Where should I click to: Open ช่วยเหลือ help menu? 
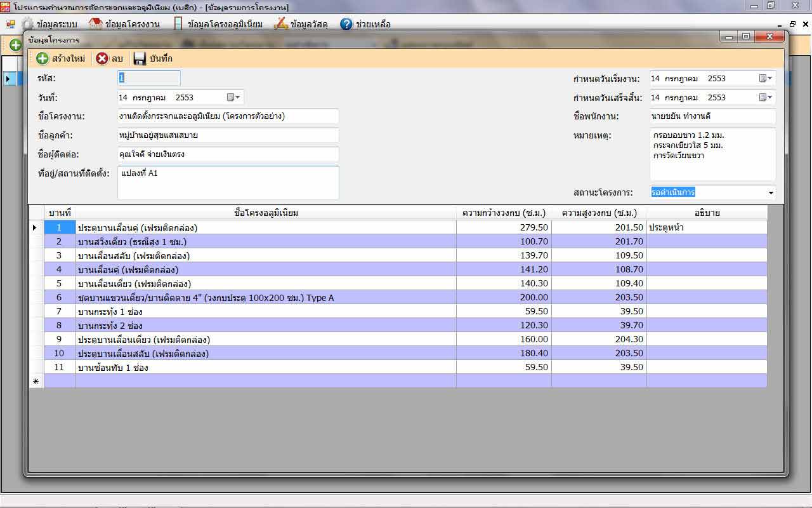tap(365, 24)
